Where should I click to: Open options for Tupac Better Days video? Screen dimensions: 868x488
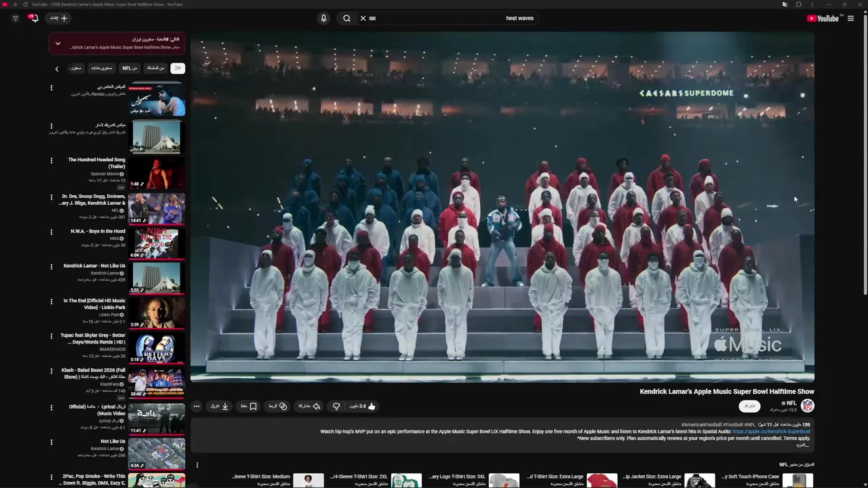51,335
